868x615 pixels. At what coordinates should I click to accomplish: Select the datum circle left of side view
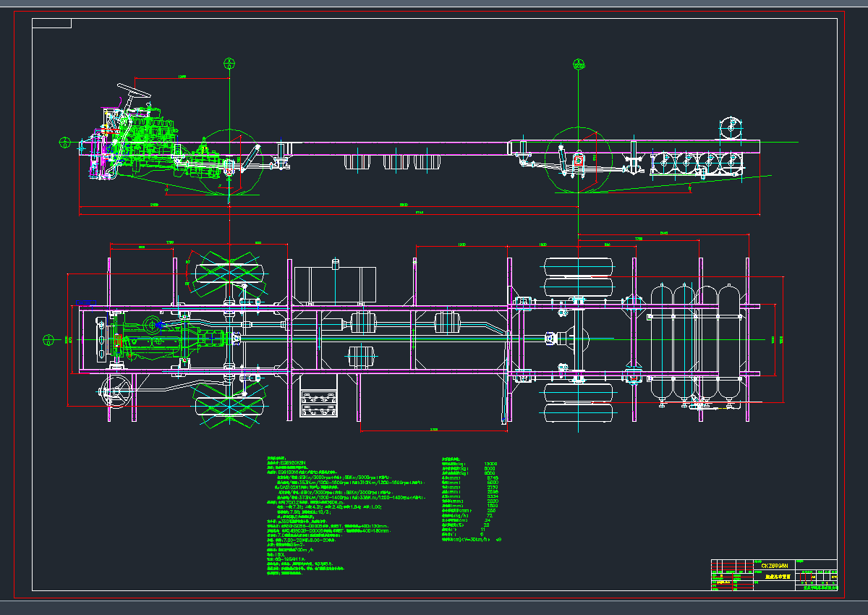[64, 143]
